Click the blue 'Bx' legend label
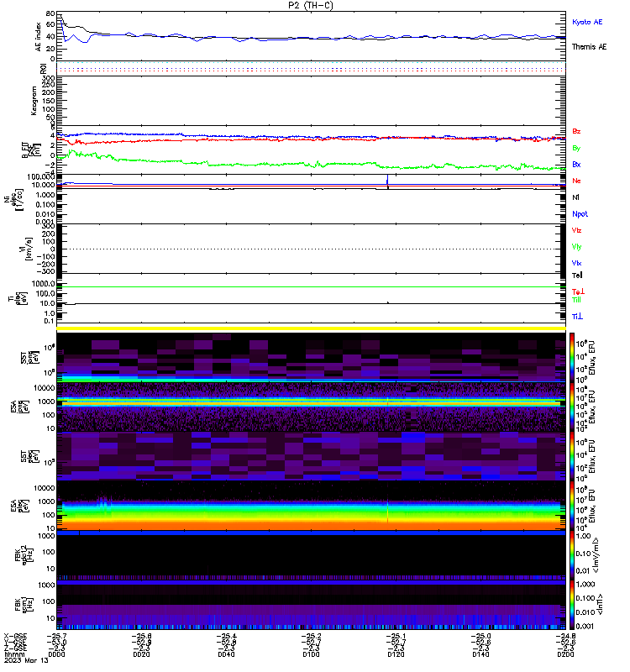Image resolution: width=630 pixels, height=672 pixels. click(x=576, y=164)
